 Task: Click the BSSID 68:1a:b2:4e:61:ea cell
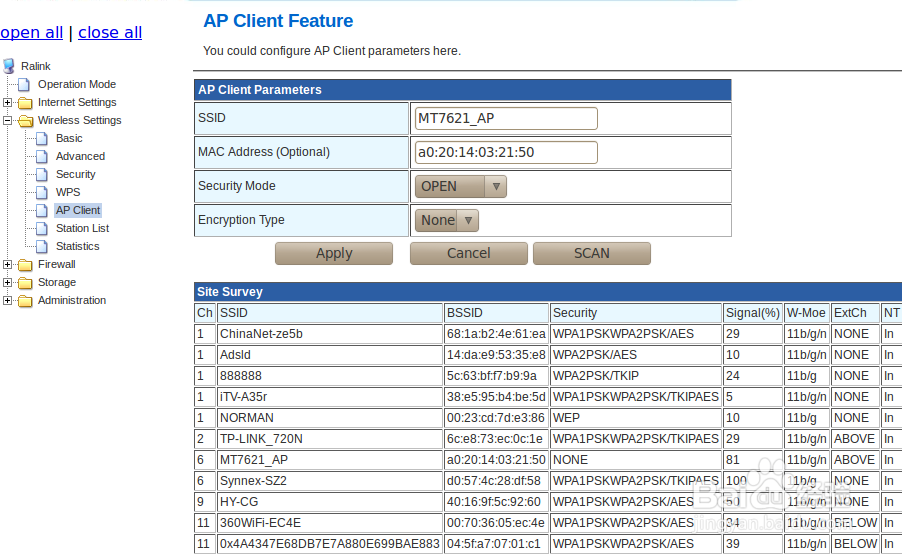pos(496,334)
